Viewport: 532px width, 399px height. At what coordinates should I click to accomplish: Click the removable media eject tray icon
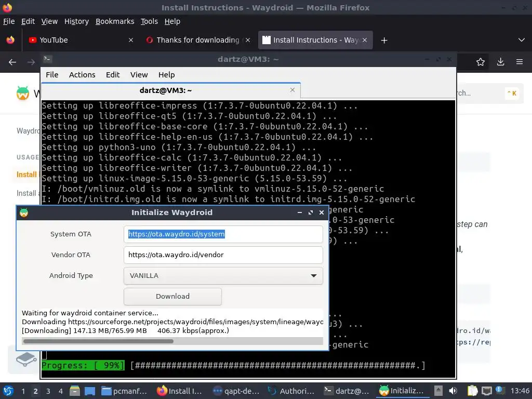tap(438, 391)
